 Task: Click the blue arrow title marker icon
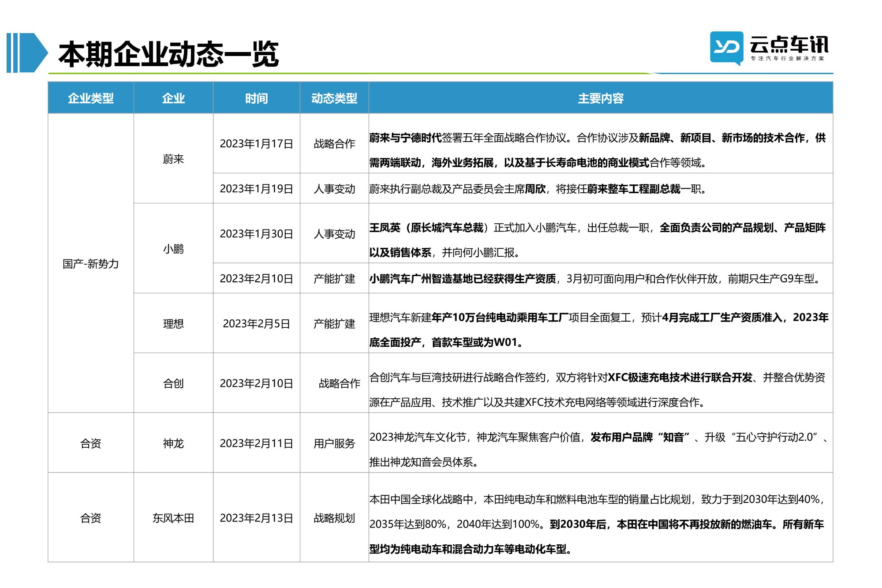click(x=27, y=52)
